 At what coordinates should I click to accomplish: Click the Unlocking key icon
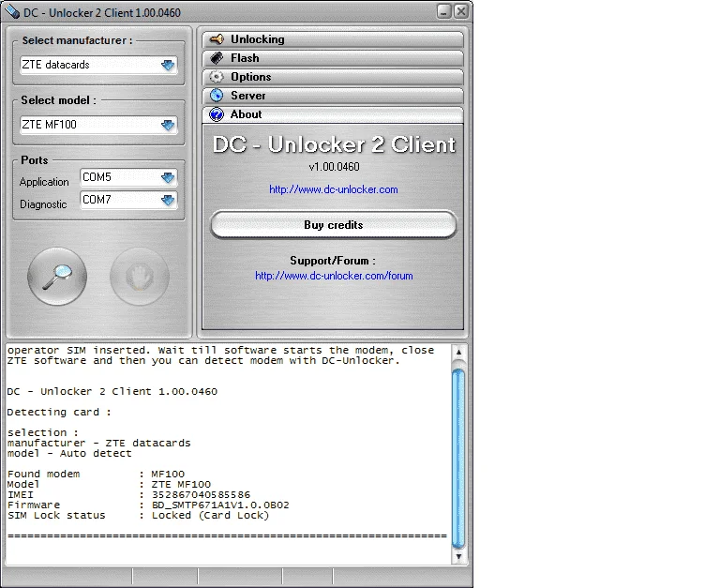[217, 39]
